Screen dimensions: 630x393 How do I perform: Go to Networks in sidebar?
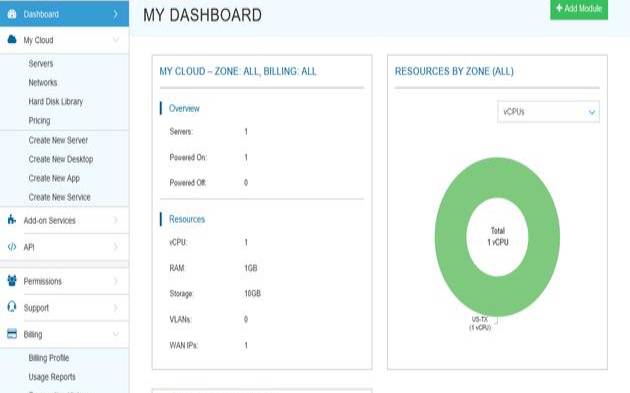43,82
